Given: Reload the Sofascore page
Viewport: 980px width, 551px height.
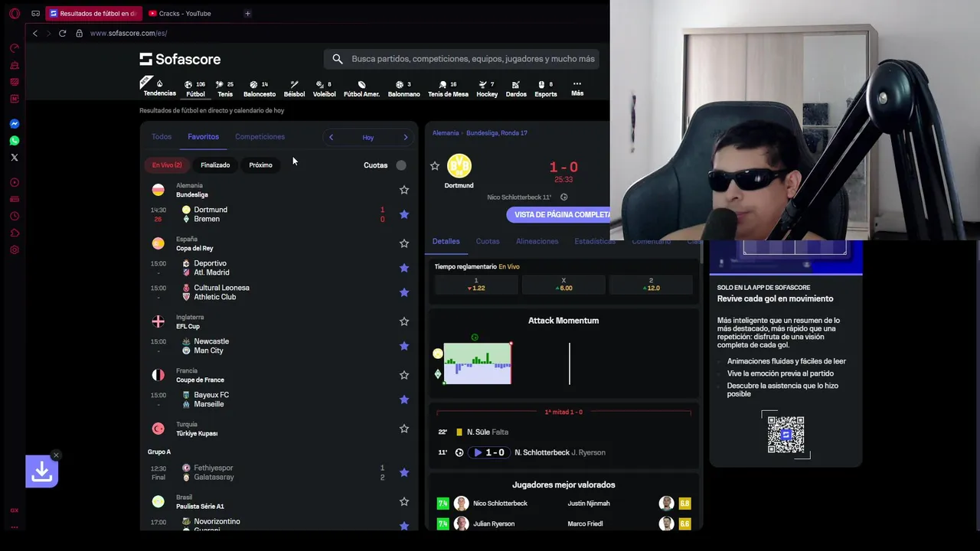Looking at the screenshot, I should point(62,33).
